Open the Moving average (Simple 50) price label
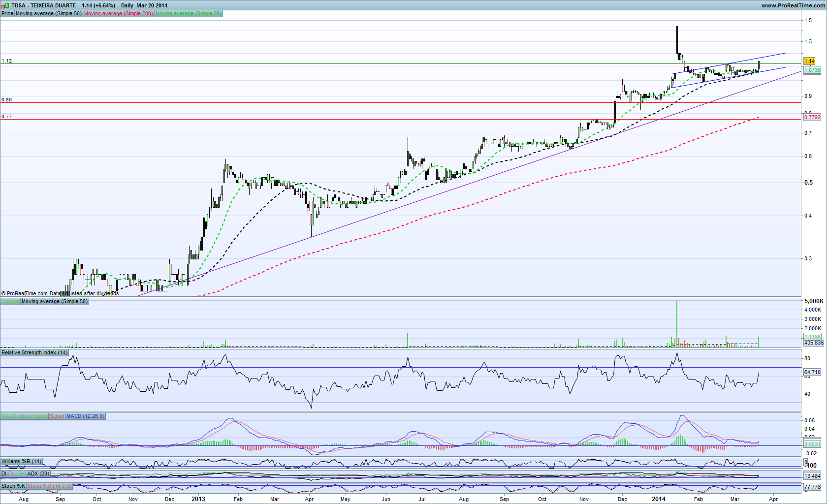827x504 pixels. coord(49,14)
